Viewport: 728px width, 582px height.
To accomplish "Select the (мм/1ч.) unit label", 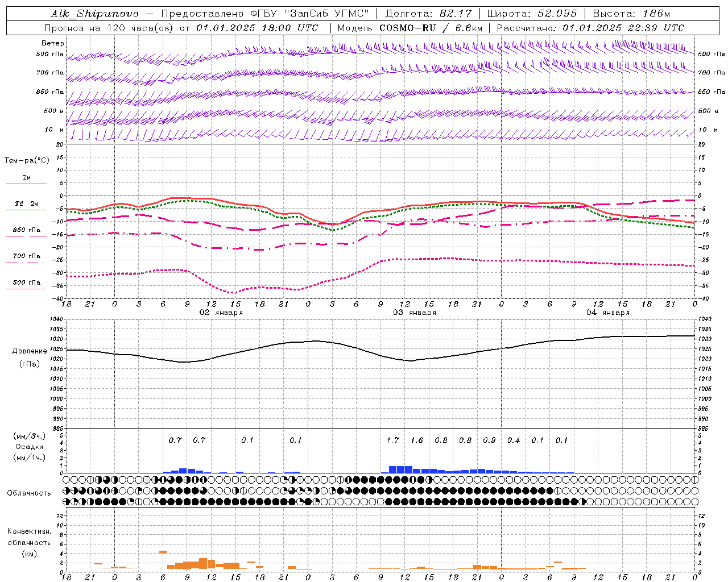I will (x=30, y=458).
